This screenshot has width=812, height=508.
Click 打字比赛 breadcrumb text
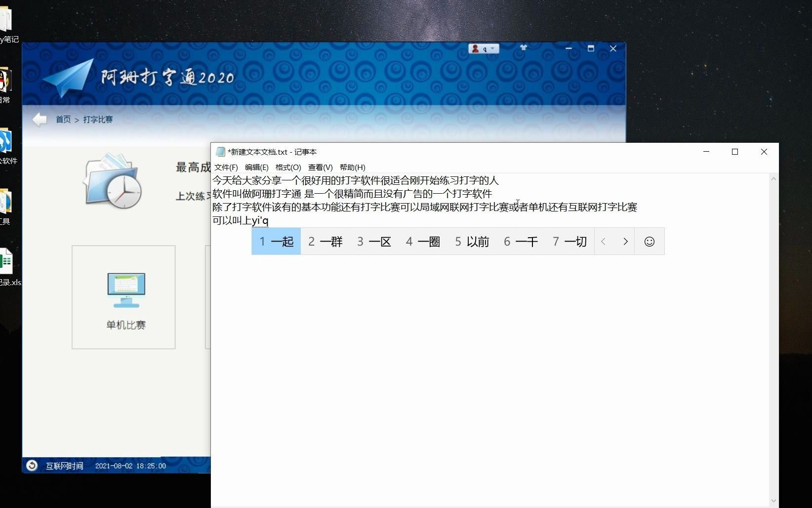pyautogui.click(x=98, y=120)
